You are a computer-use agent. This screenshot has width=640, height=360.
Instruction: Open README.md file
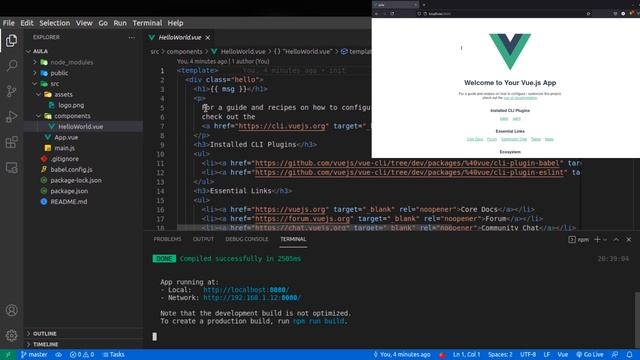tap(69, 202)
